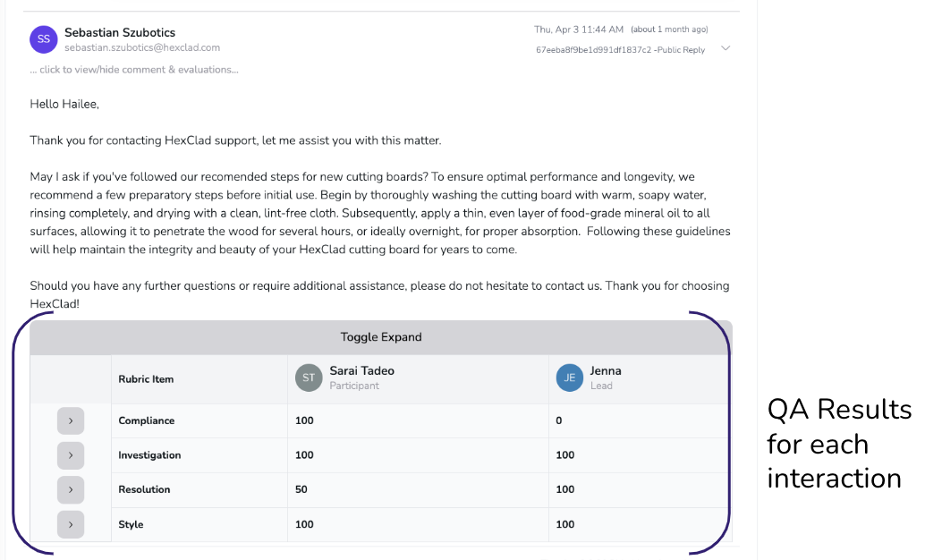Toggle view/hide comment & evaluations
The width and height of the screenshot is (925, 560).
pos(134,70)
